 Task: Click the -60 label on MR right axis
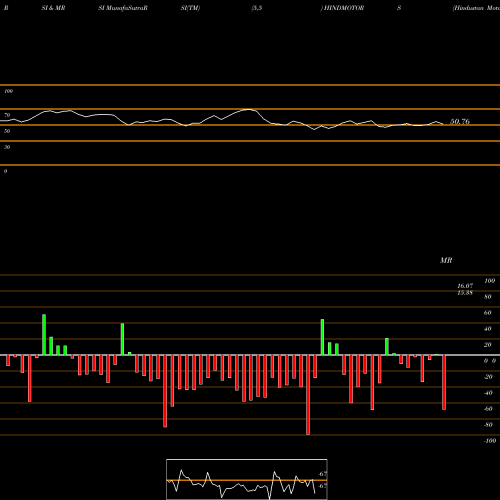click(x=488, y=409)
